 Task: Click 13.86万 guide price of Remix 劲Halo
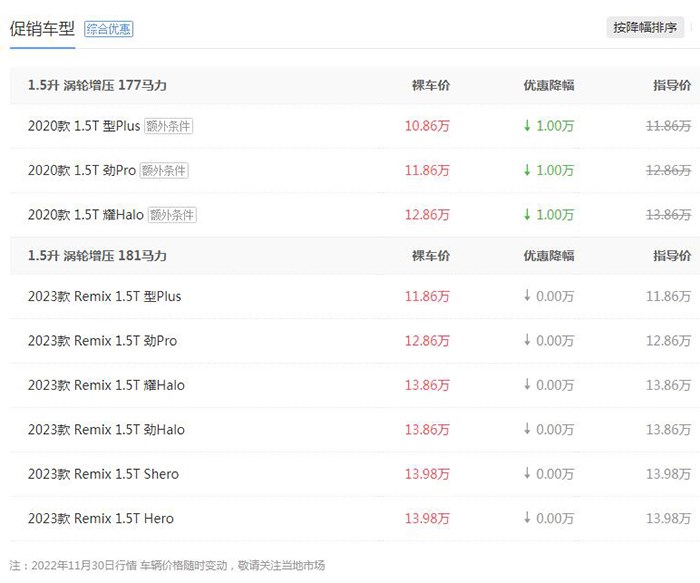pyautogui.click(x=668, y=430)
